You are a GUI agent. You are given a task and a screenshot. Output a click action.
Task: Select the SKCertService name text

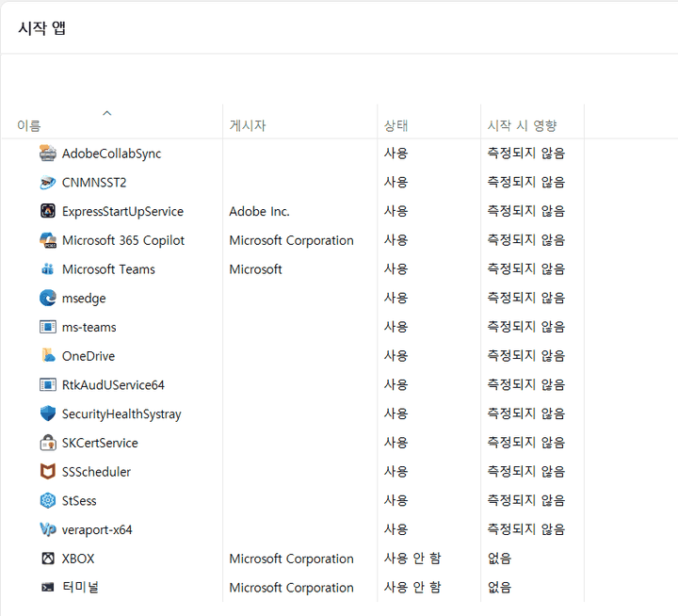[100, 443]
